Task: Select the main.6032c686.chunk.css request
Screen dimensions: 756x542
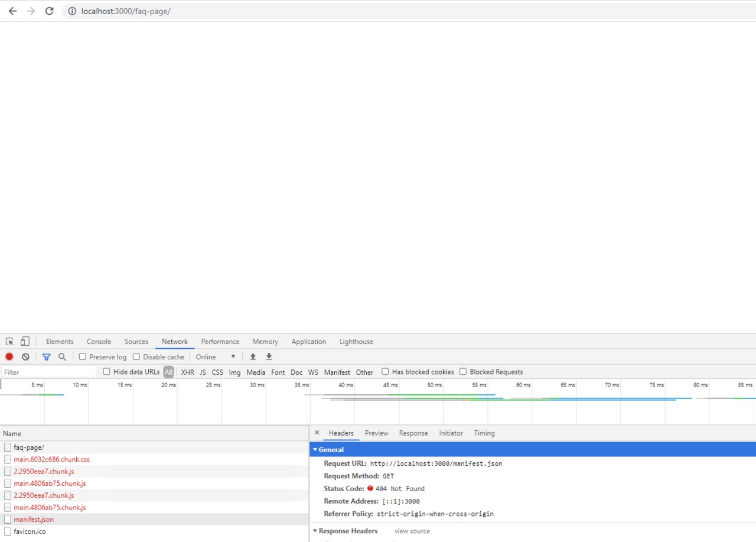Action: 154,459
